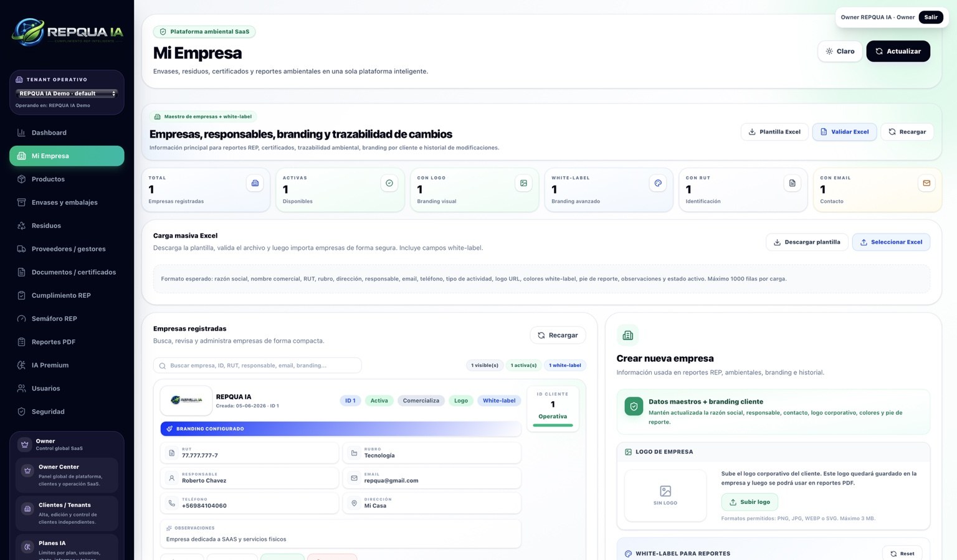Click the Logo badge on REPQUA IA row

coord(461,401)
